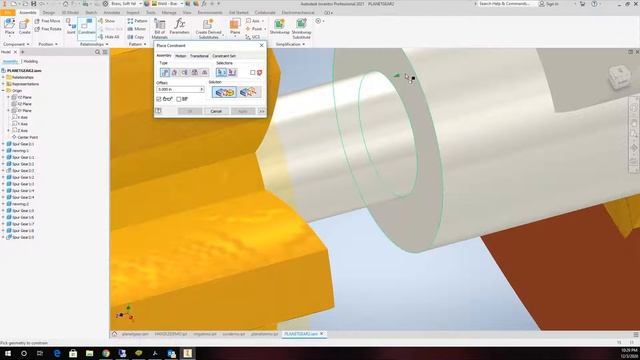Select the UCS tool
Screen dimensions: 640x360
coord(253,37)
